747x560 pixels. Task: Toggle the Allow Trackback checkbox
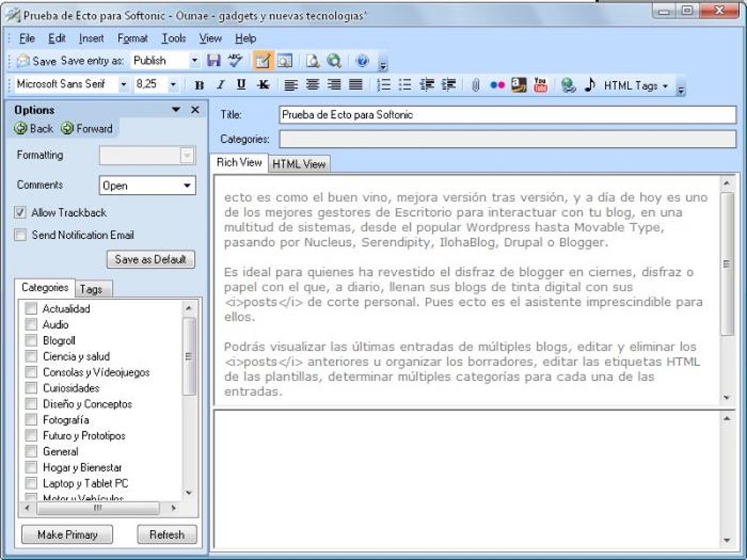pyautogui.click(x=20, y=212)
